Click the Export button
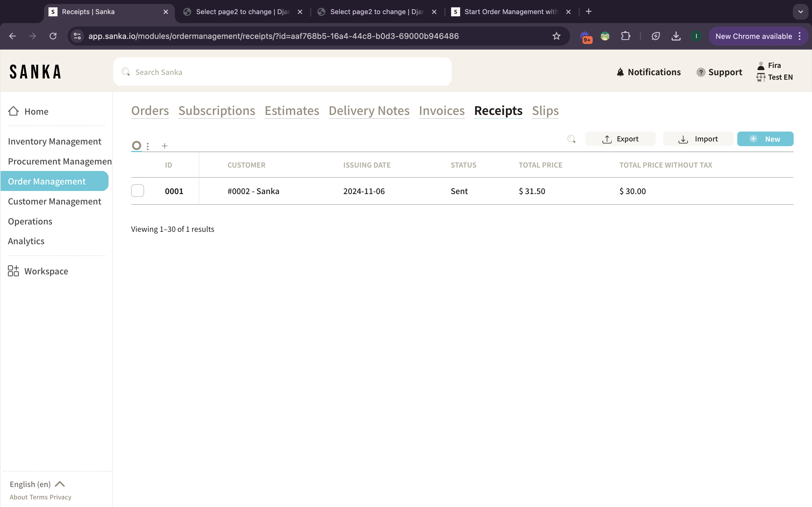Screen dimensions: 812x507 pos(620,139)
